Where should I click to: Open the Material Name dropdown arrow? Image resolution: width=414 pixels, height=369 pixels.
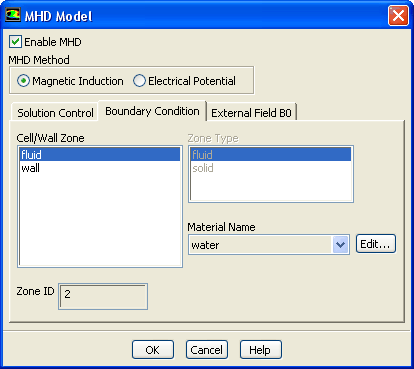tap(340, 245)
